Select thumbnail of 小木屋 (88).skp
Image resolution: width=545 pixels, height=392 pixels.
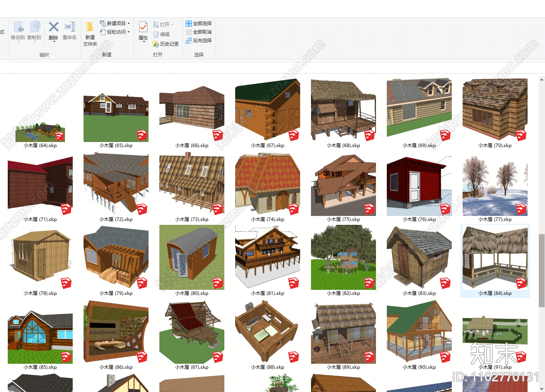click(268, 332)
